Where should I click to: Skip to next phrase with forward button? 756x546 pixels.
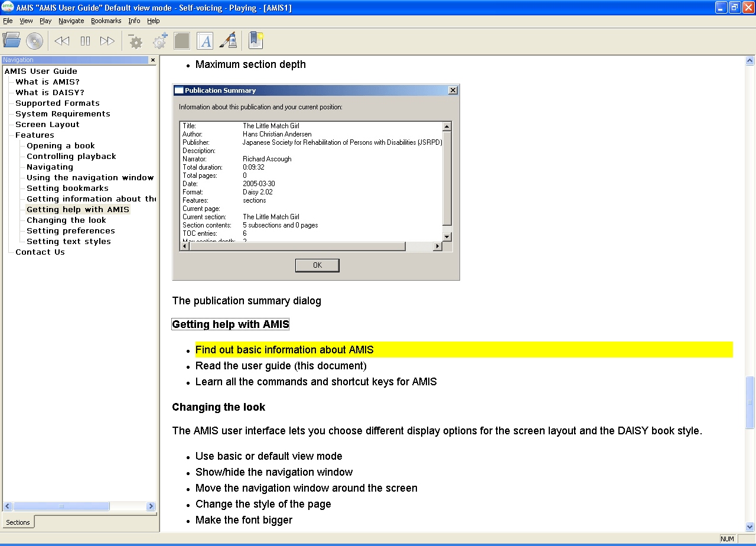pyautogui.click(x=107, y=41)
